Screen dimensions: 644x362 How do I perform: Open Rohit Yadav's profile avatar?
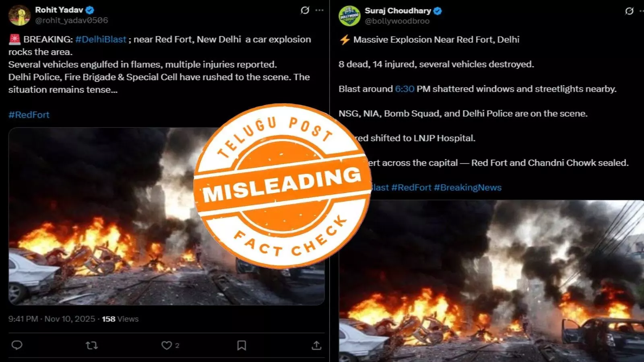point(19,15)
